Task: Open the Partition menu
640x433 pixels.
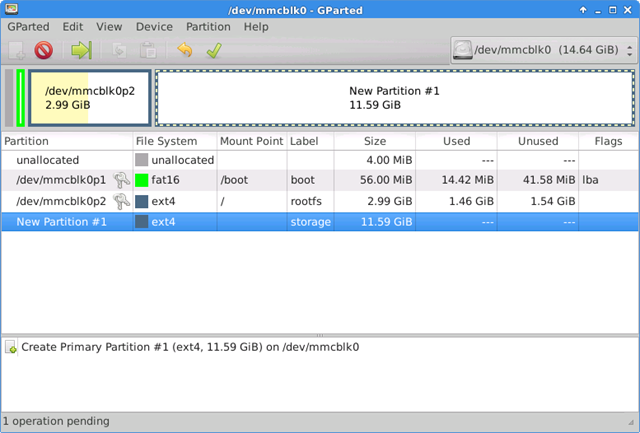Action: 208,27
